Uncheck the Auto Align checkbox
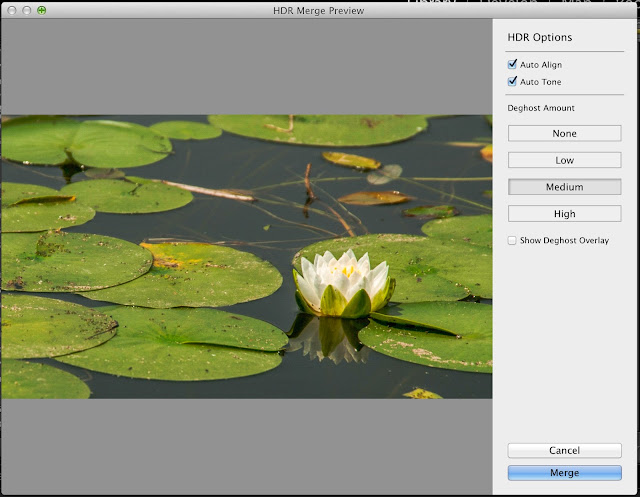This screenshot has height=497, width=640. click(512, 64)
